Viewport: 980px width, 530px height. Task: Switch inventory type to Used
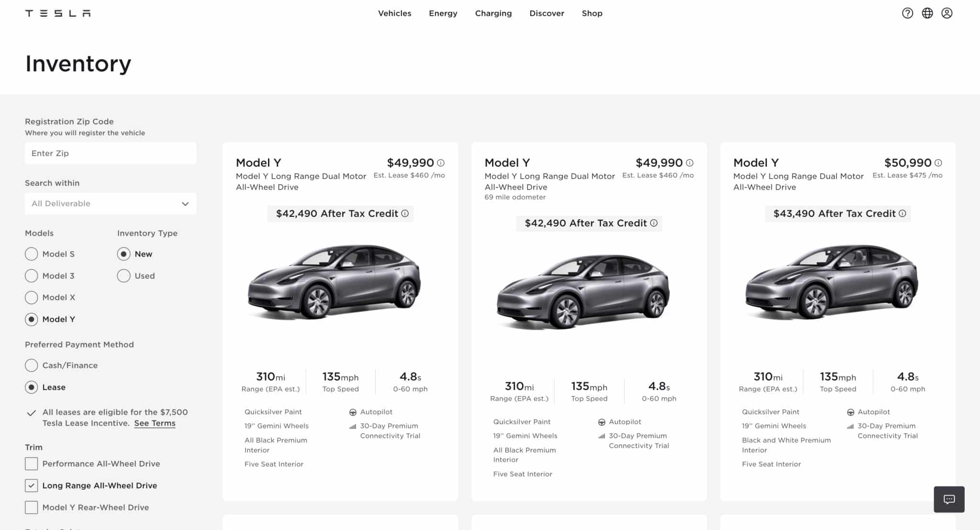[x=123, y=275]
